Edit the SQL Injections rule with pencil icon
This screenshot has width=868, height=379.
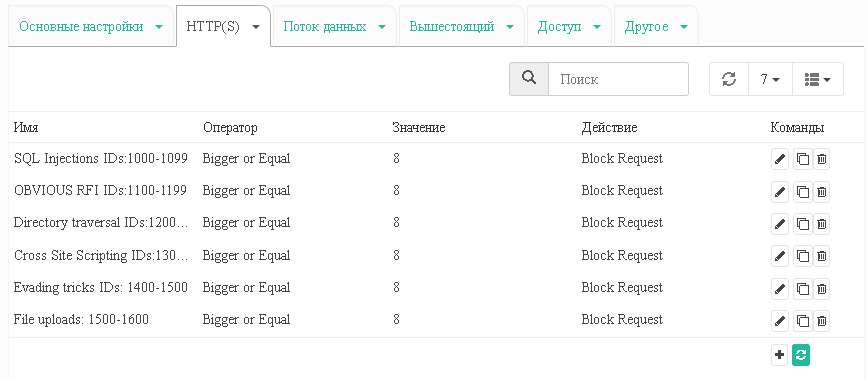[x=779, y=160]
